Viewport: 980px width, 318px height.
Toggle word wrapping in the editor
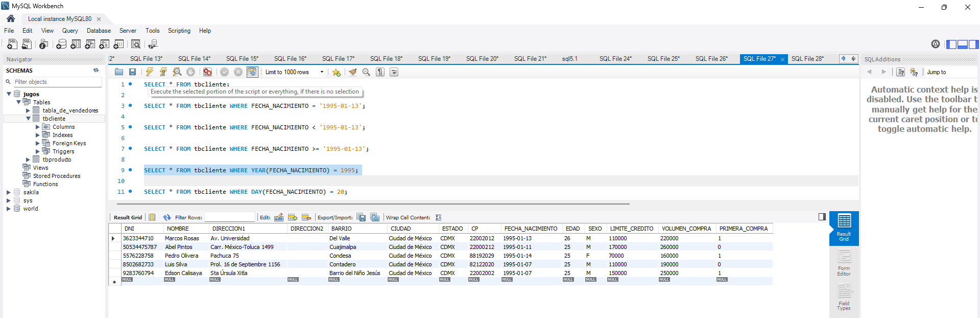(394, 72)
